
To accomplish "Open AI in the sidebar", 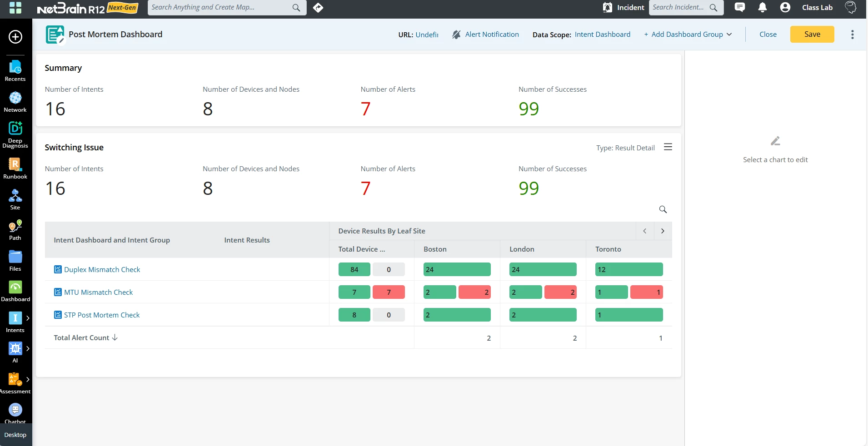I will point(15,353).
